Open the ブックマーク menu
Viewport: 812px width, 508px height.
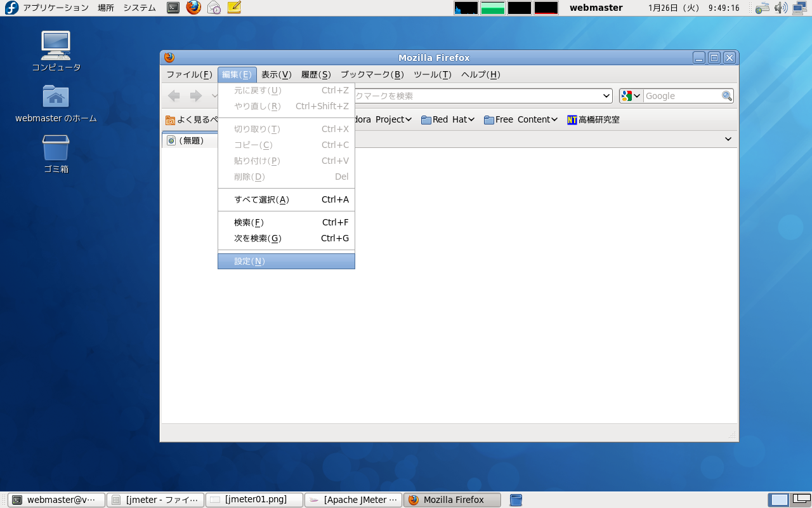point(372,74)
